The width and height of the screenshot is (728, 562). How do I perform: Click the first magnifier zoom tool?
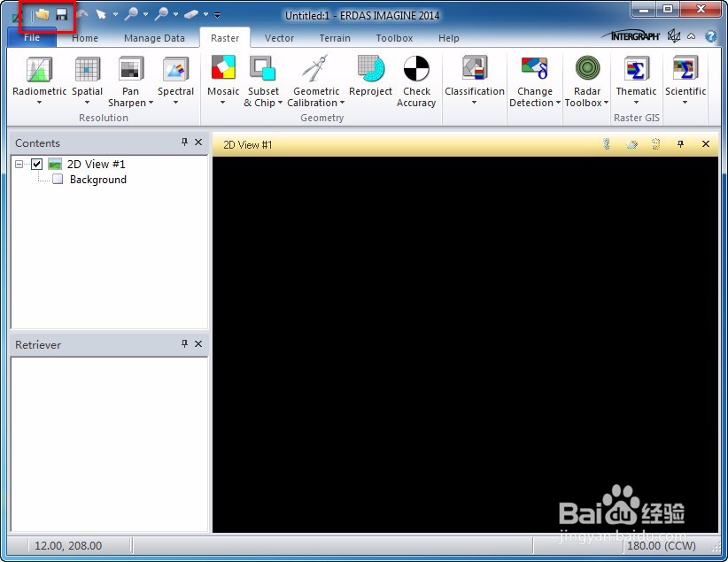click(x=132, y=14)
